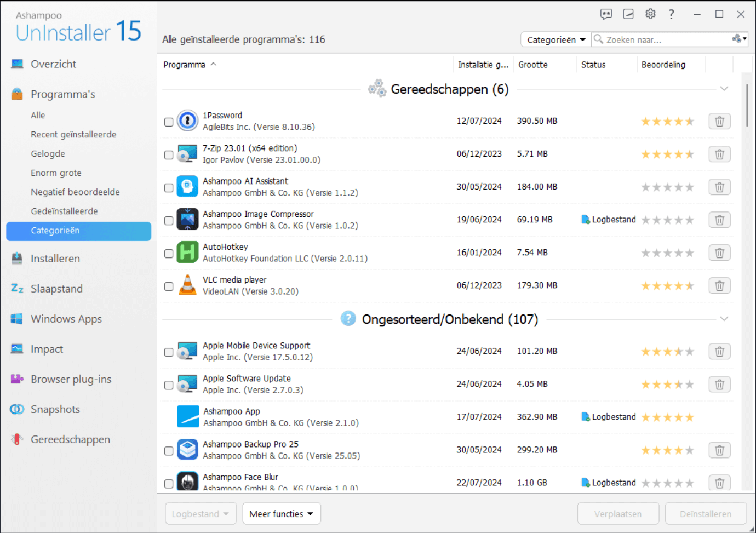Image resolution: width=756 pixels, height=533 pixels.
Task: Click trash icon for Apple Mobile Device Support
Action: click(x=719, y=351)
